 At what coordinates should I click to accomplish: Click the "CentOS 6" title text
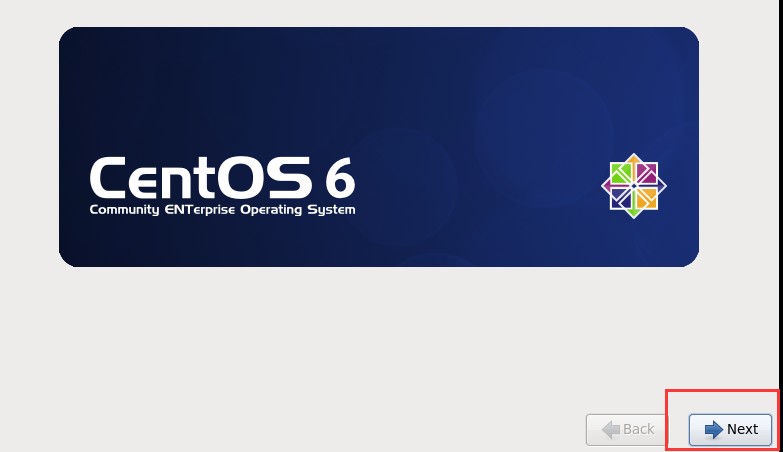[x=222, y=177]
